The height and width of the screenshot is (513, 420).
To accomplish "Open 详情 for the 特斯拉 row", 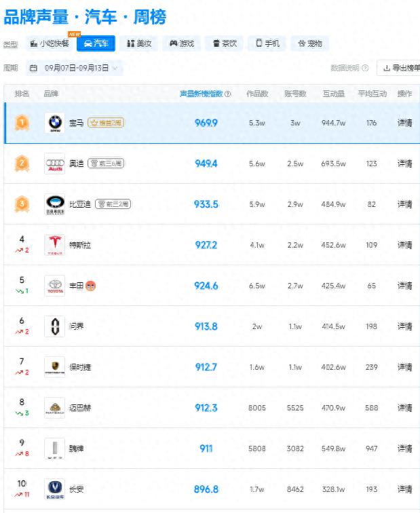I will coord(404,245).
